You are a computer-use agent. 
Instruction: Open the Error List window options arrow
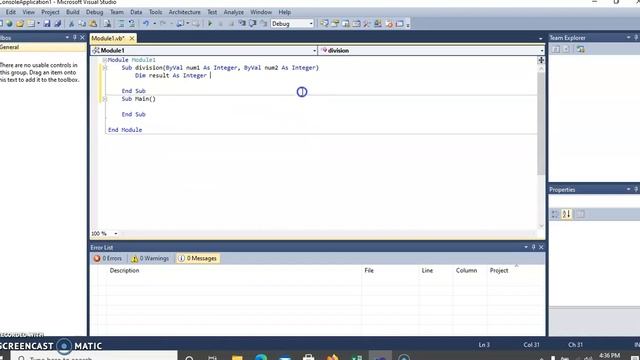coord(526,247)
